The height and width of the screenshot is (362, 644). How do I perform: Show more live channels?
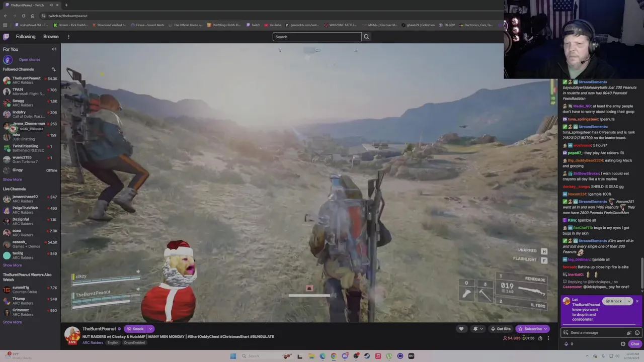pos(12,265)
